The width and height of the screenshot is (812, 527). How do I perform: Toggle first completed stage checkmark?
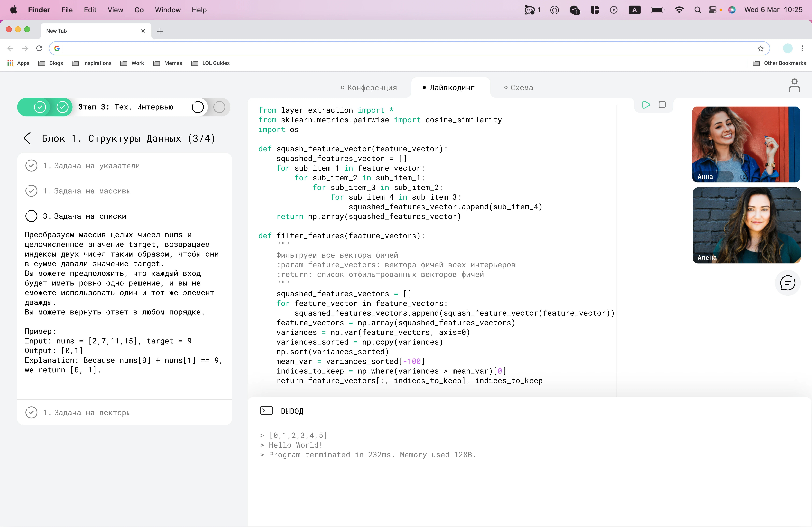coord(40,107)
